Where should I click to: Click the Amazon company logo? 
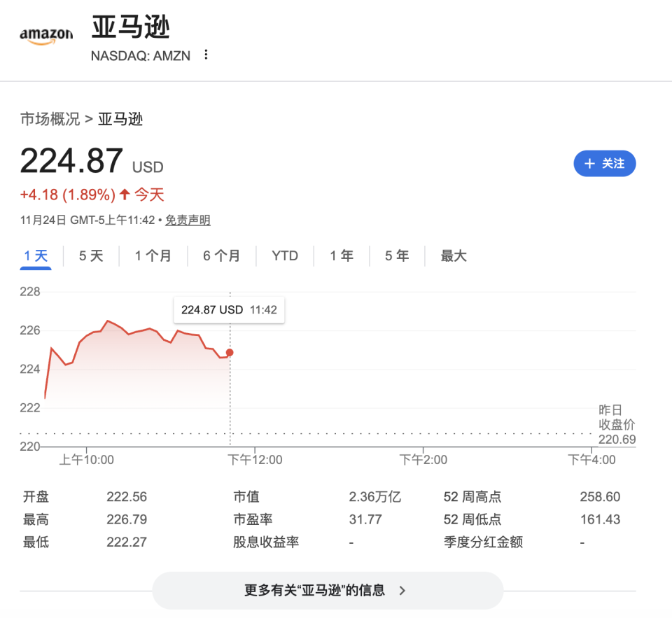(x=46, y=35)
